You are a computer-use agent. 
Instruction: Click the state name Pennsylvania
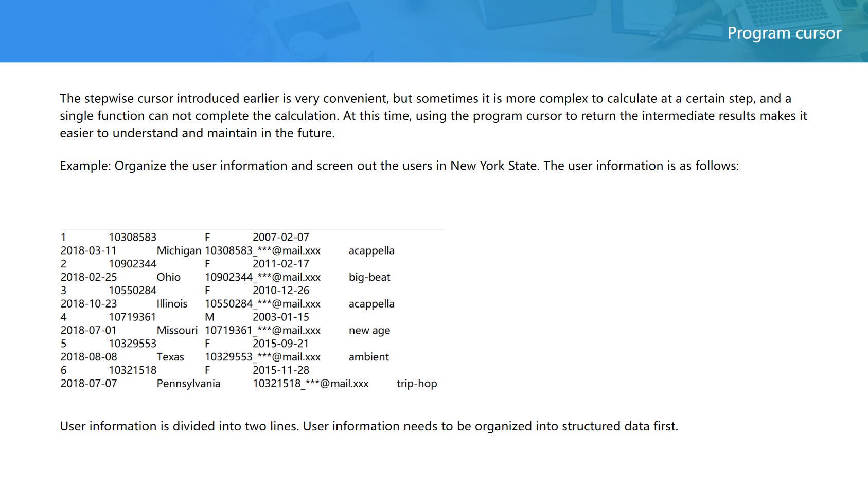pos(188,384)
